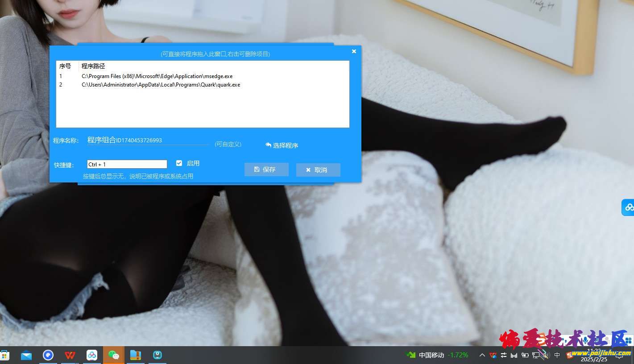The height and width of the screenshot is (364, 634).
Task: Click 选择程序 to choose a program
Action: click(x=282, y=145)
